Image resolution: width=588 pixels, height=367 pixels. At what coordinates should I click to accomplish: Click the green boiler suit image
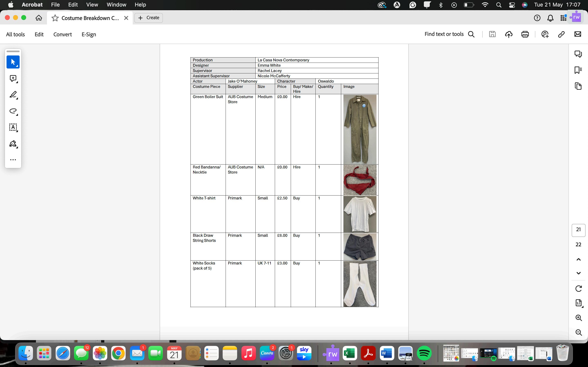[360, 129]
